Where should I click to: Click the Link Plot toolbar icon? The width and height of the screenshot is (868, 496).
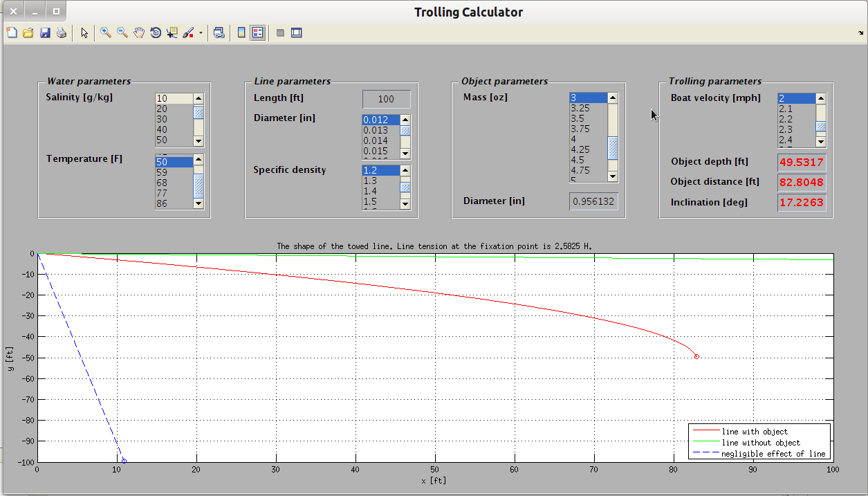point(219,33)
